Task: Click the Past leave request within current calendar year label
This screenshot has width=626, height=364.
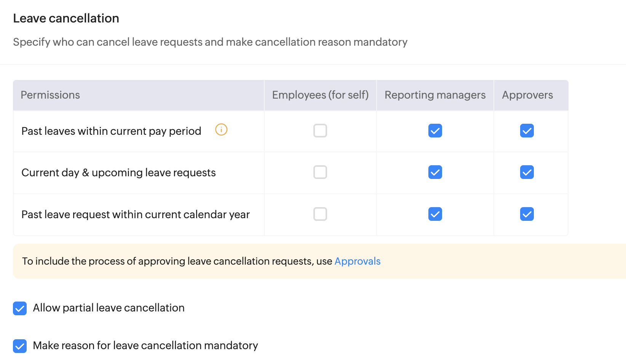Action: pyautogui.click(x=136, y=215)
